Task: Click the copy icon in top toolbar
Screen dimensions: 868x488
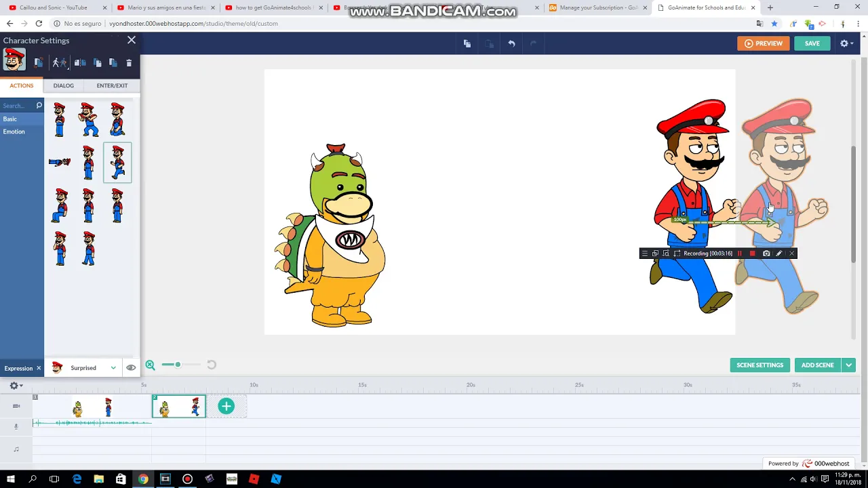Action: 467,43
